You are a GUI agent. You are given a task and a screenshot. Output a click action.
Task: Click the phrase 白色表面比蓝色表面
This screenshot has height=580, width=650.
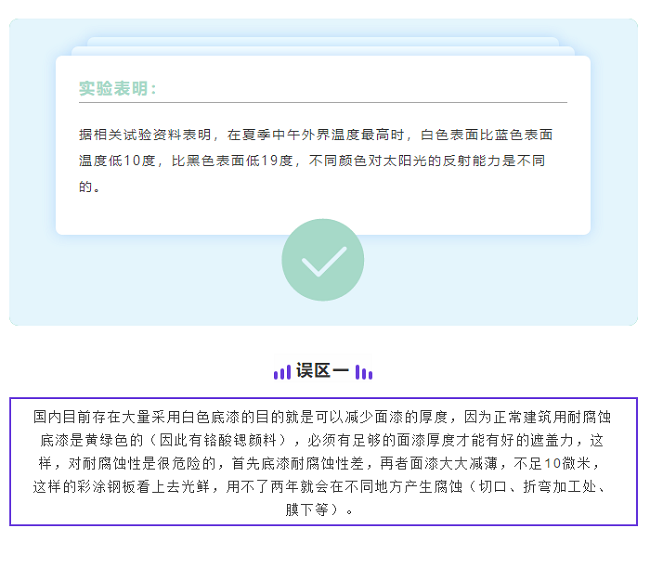coord(487,133)
